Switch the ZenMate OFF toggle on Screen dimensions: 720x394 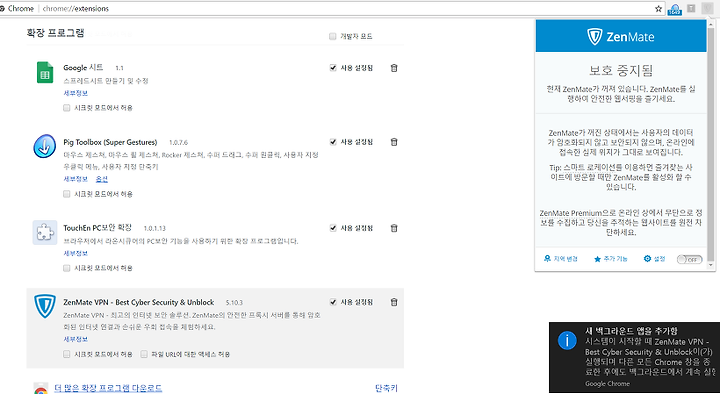[x=689, y=259]
